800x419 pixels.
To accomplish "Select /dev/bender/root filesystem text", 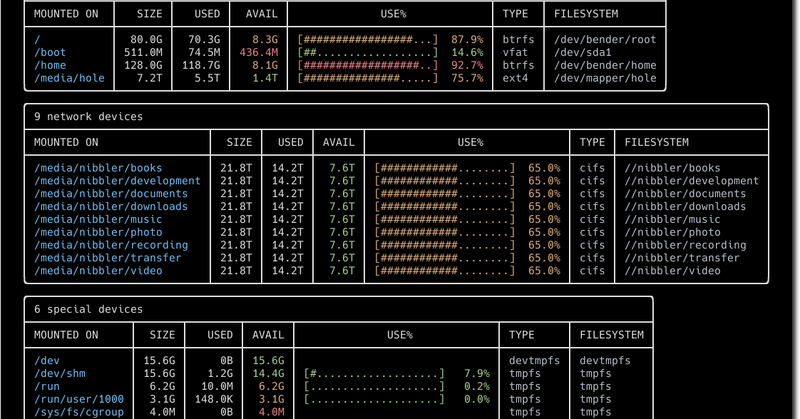I will click(605, 39).
